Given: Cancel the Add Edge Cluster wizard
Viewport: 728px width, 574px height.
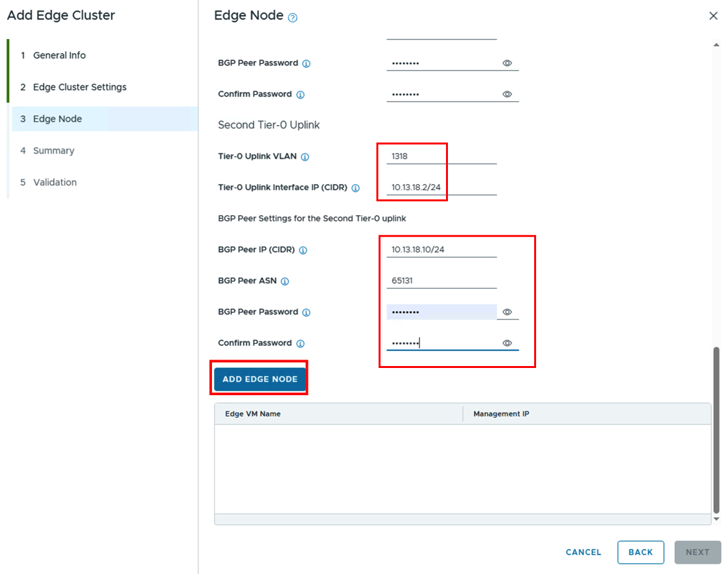Looking at the screenshot, I should coord(583,552).
